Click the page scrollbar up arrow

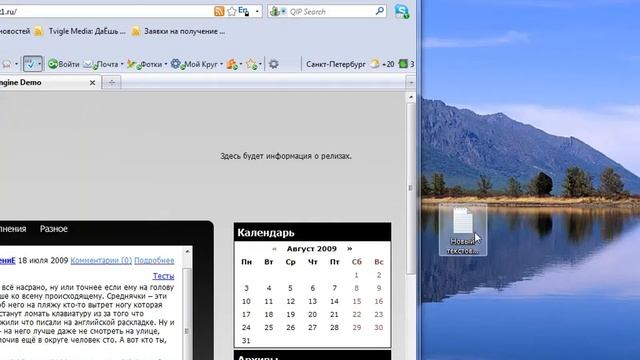coord(411,97)
